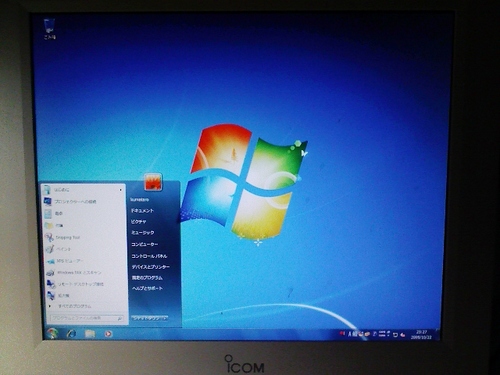Click the Start menu program search box

point(87,318)
